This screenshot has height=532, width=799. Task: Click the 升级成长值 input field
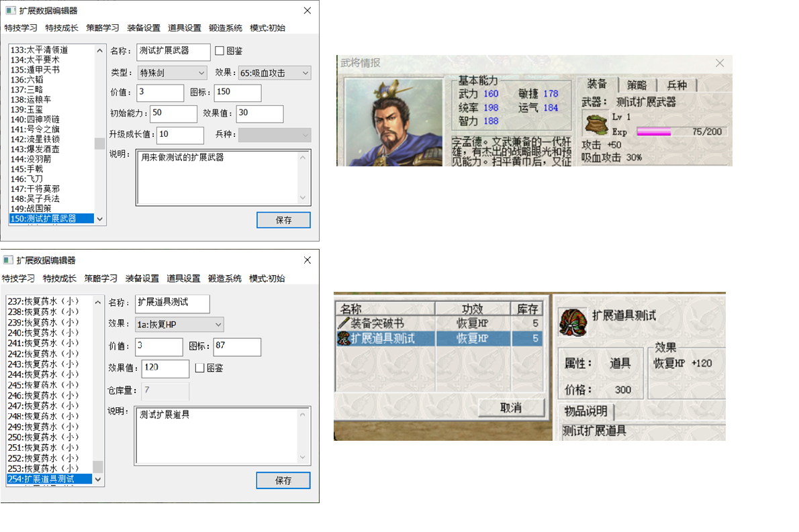coord(180,135)
